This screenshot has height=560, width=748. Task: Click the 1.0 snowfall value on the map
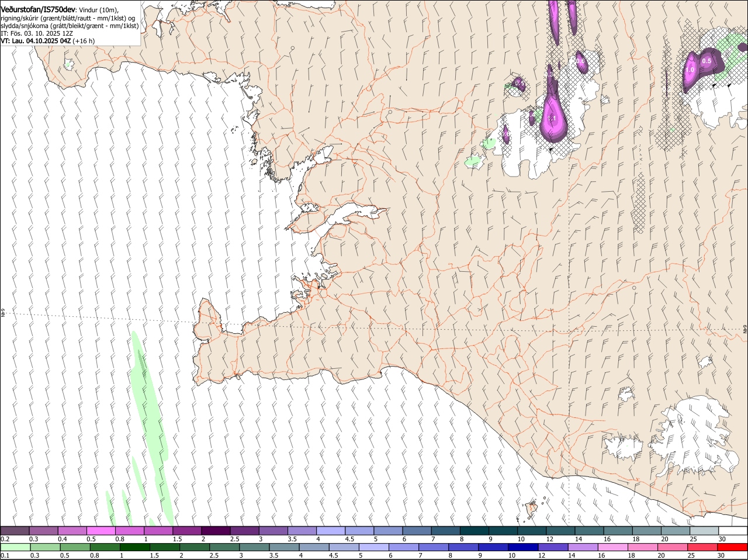pos(690,70)
